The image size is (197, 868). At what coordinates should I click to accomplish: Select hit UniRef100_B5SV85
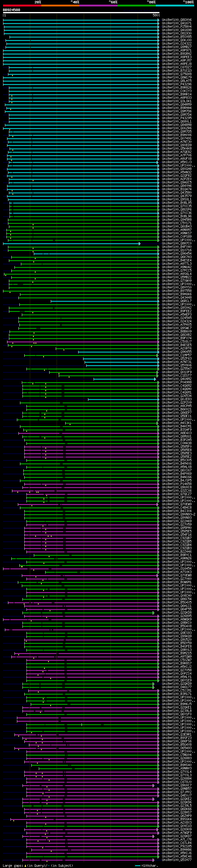176,37
